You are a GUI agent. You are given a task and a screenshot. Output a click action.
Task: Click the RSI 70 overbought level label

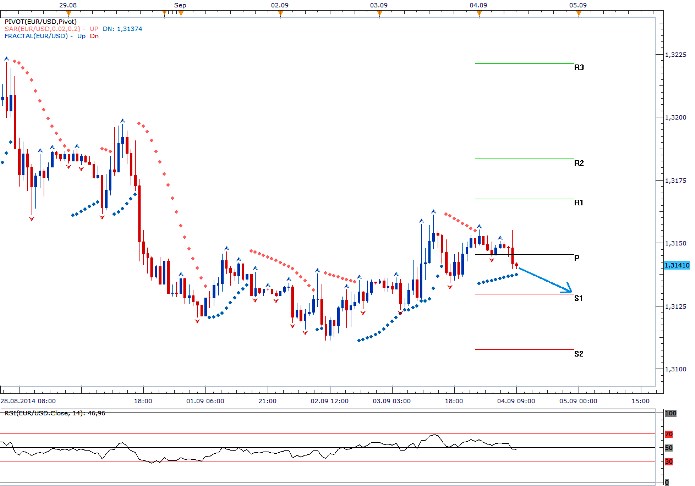[669, 434]
